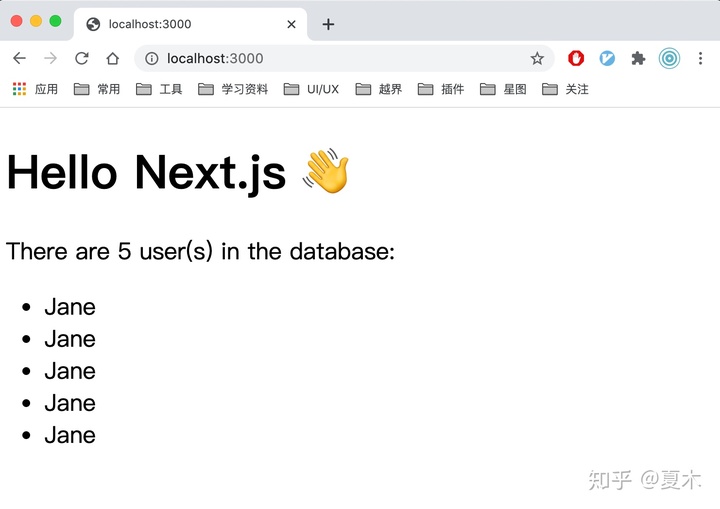The width and height of the screenshot is (720, 509).
Task: Go to the browser home page
Action: (x=112, y=58)
